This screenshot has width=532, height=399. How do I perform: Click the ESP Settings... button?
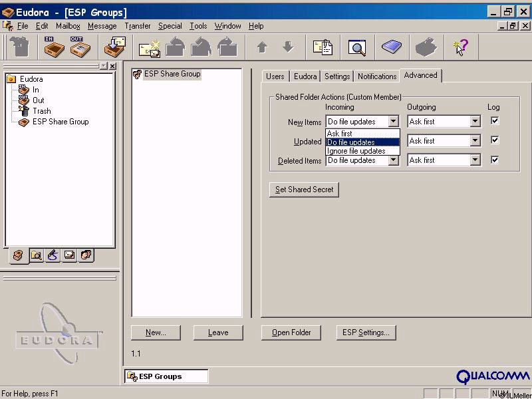[366, 332]
